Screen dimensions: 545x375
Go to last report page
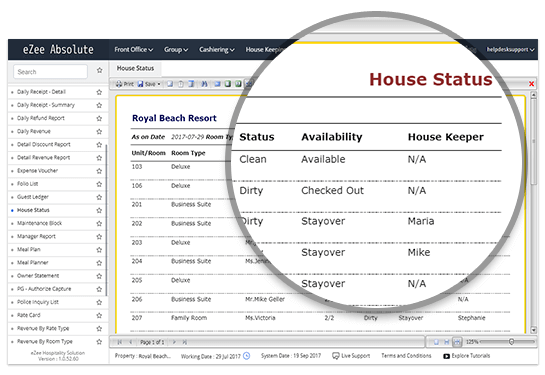(x=185, y=342)
